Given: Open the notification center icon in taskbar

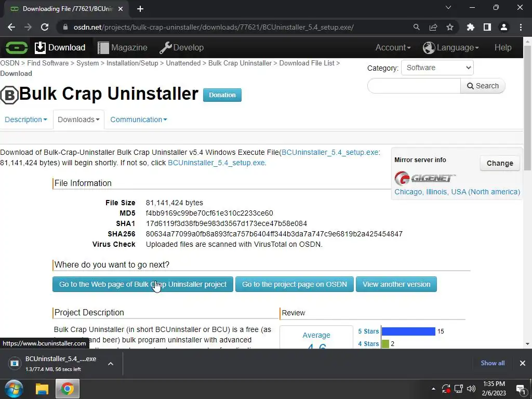Looking at the screenshot, I should [x=520, y=389].
